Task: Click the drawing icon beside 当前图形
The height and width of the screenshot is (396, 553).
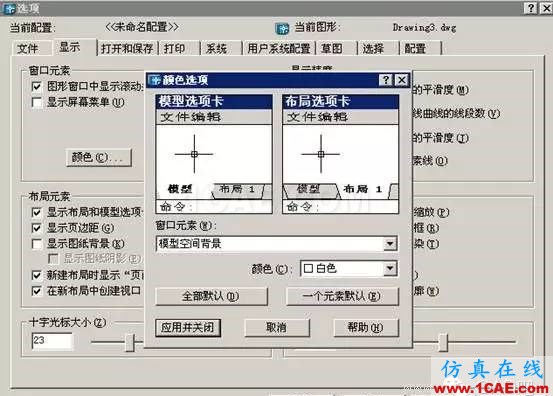Action: pyautogui.click(x=282, y=29)
